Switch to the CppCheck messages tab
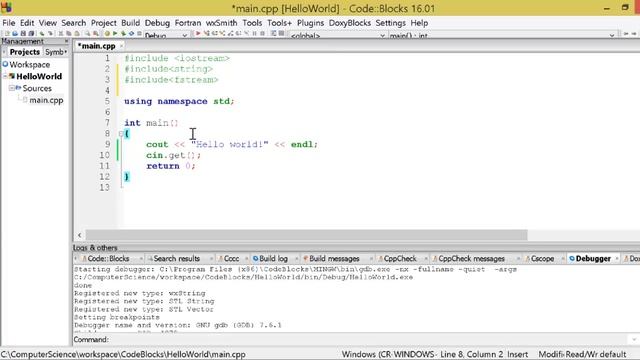640x360 pixels. tap(468, 258)
